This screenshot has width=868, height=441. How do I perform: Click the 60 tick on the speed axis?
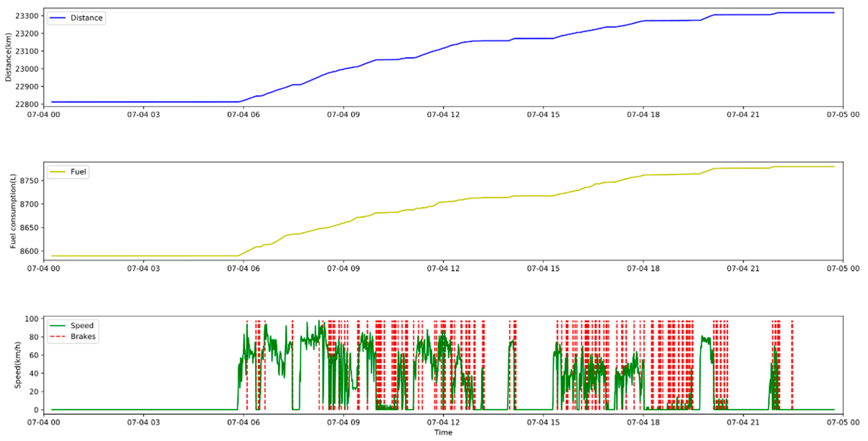coord(34,355)
